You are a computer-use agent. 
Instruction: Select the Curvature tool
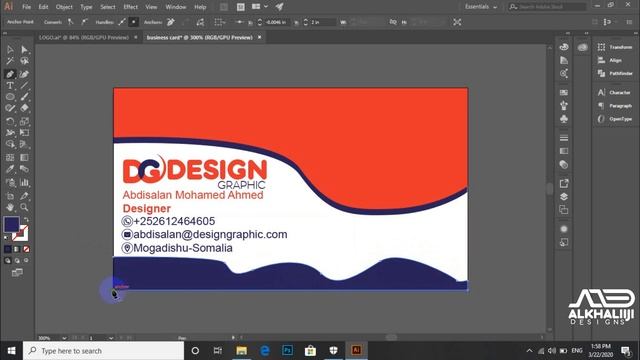[24, 74]
